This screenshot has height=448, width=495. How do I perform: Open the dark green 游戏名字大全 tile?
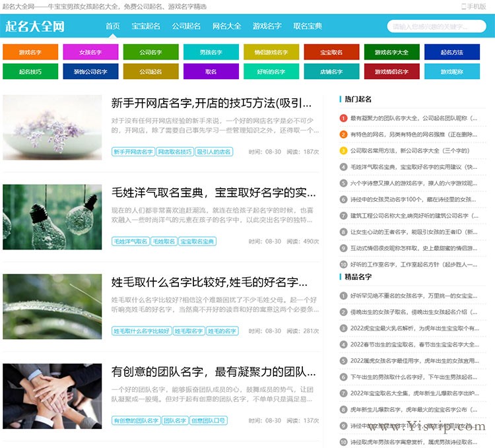pyautogui.click(x=392, y=52)
